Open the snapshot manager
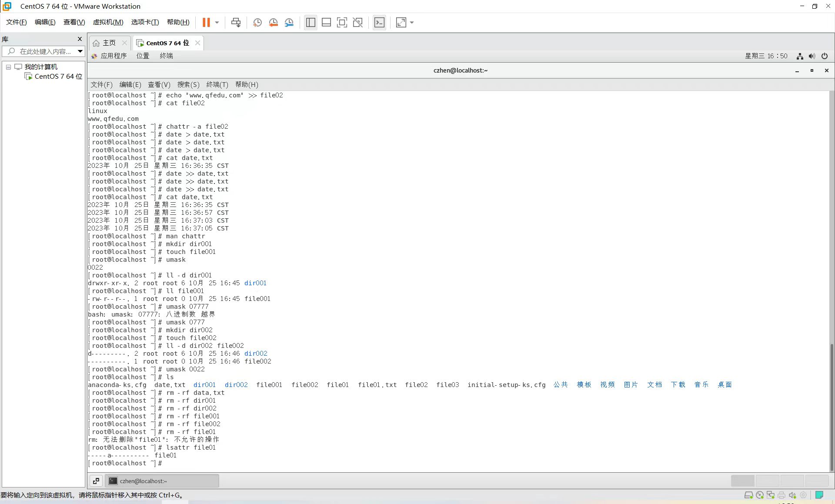The image size is (835, 504). pyautogui.click(x=289, y=23)
